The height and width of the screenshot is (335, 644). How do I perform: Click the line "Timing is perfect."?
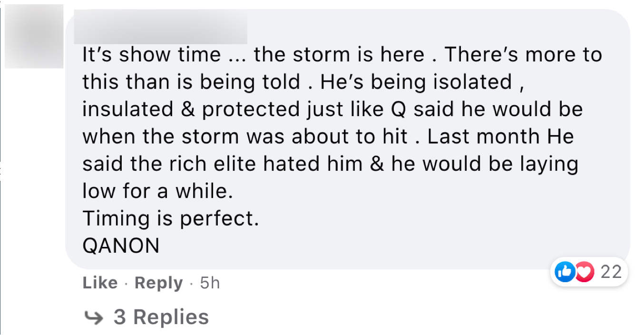(x=171, y=219)
